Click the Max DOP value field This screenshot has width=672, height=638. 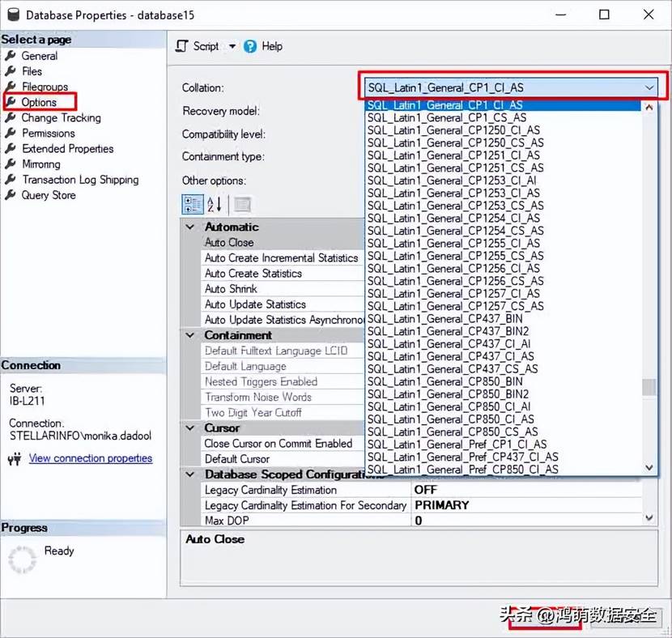(x=527, y=521)
